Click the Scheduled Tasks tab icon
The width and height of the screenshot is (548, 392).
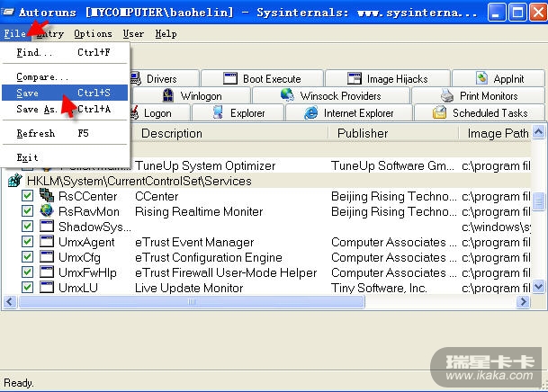point(439,112)
